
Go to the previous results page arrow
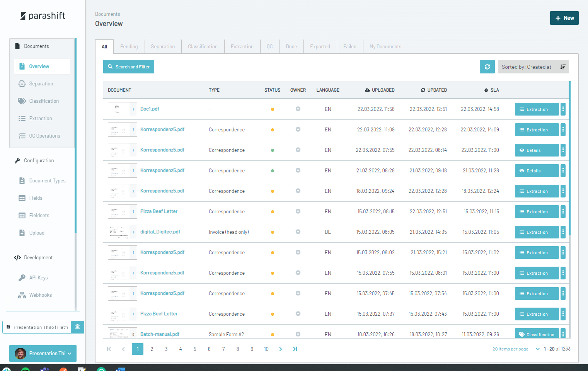pos(123,349)
